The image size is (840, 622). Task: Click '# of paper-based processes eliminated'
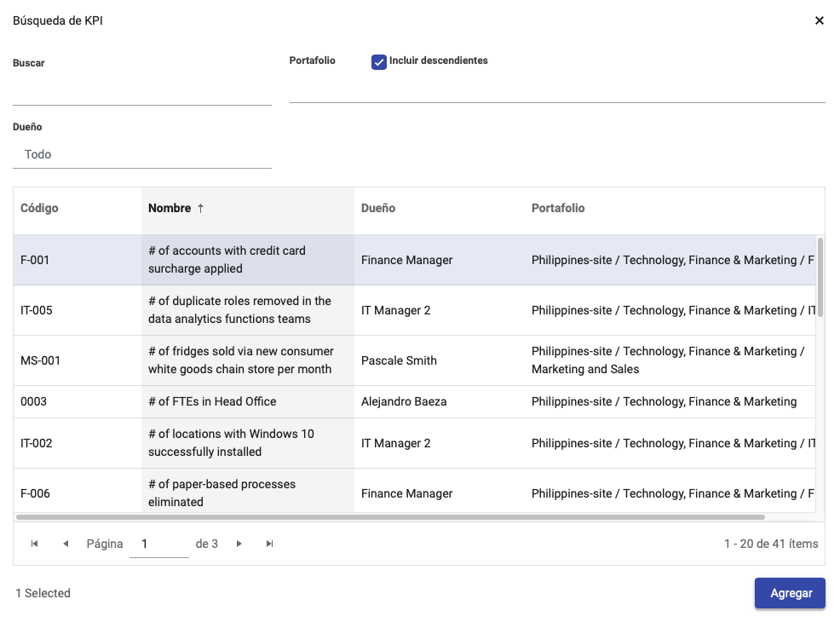(x=222, y=492)
